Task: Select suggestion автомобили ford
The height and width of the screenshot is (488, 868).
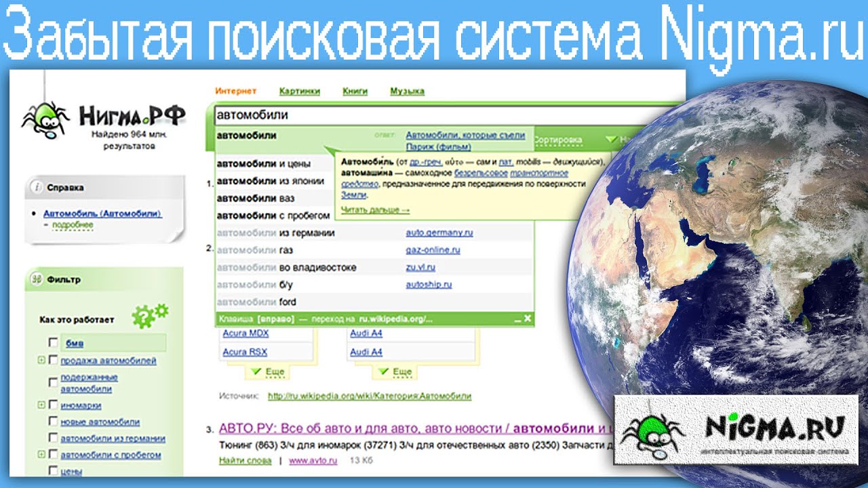Action: [256, 302]
